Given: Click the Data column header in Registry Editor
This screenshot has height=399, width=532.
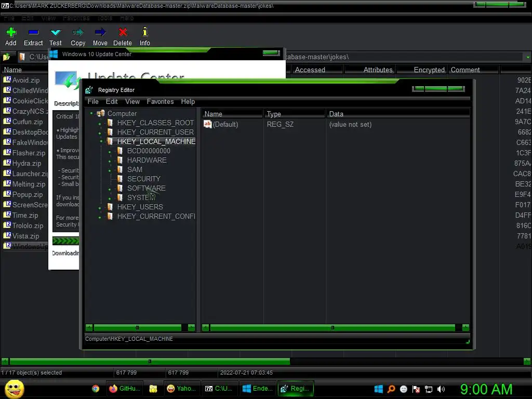Looking at the screenshot, I should (398, 114).
